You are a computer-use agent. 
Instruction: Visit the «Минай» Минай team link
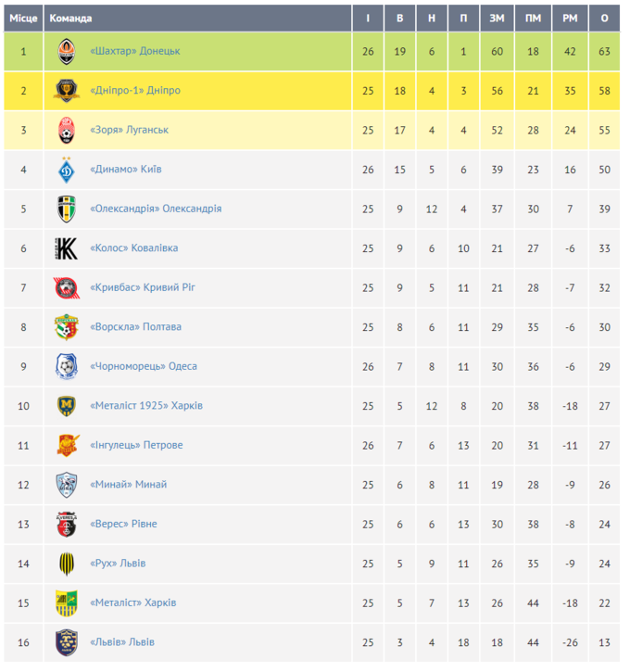click(129, 485)
